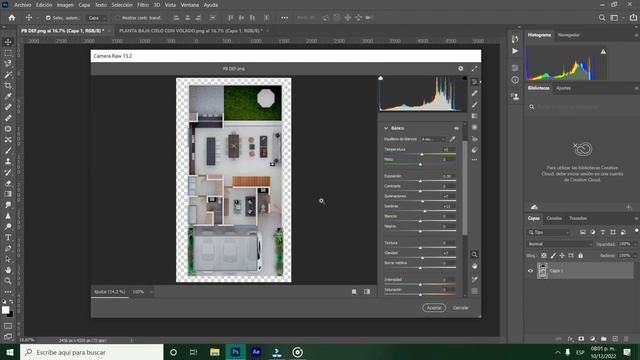Screen dimensions: 640x360
Task: Click Capa 1 layer thumbnail
Action: click(542, 271)
